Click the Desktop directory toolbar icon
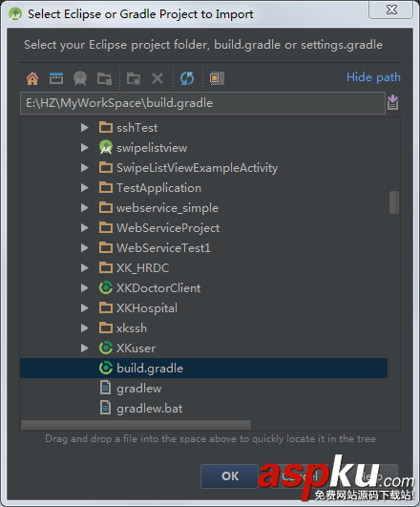This screenshot has height=507, width=420. [56, 78]
